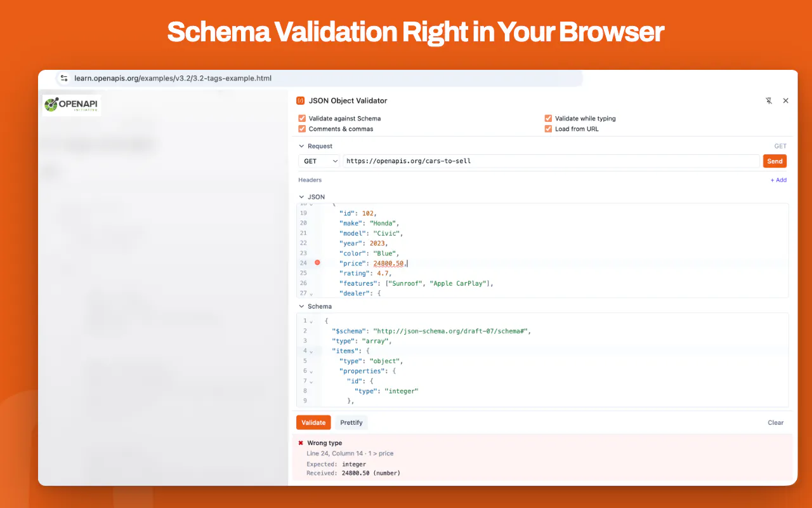Collapse the JSON section
812x508 pixels.
point(301,197)
